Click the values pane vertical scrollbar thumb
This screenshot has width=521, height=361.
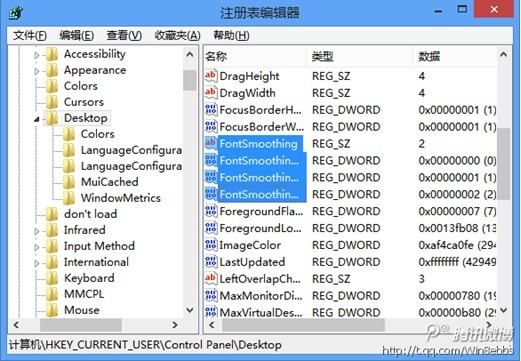[x=504, y=164]
